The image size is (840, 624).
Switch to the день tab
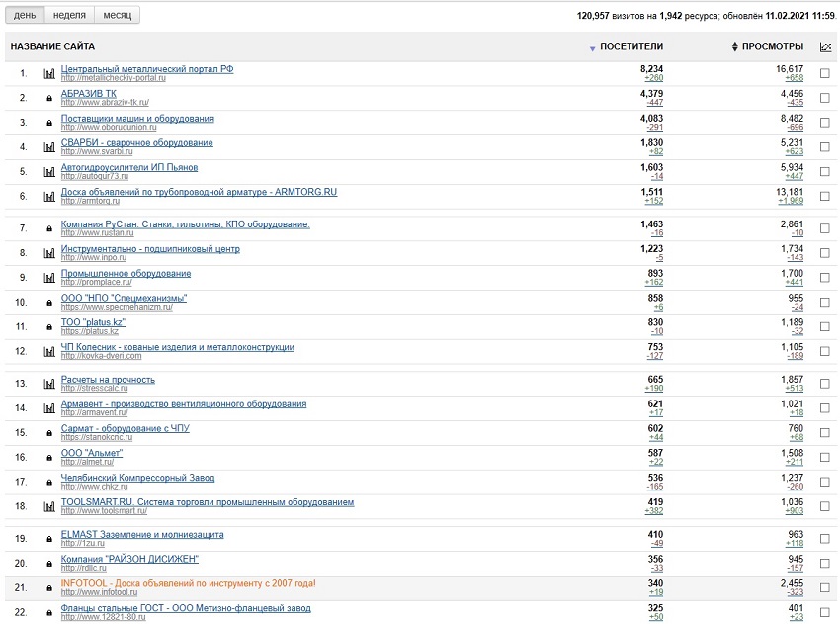[x=25, y=15]
